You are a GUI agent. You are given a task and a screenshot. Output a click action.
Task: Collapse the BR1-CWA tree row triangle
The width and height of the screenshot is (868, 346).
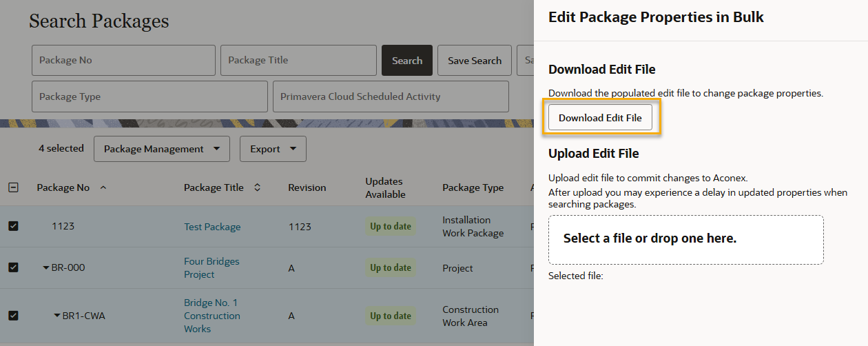[x=57, y=316]
